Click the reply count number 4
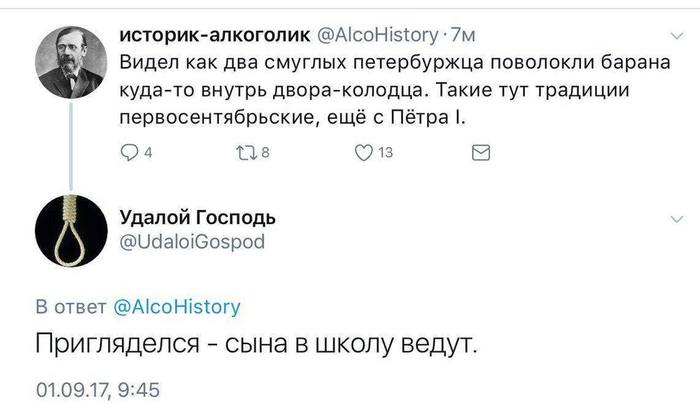The width and height of the screenshot is (700, 414). click(148, 153)
